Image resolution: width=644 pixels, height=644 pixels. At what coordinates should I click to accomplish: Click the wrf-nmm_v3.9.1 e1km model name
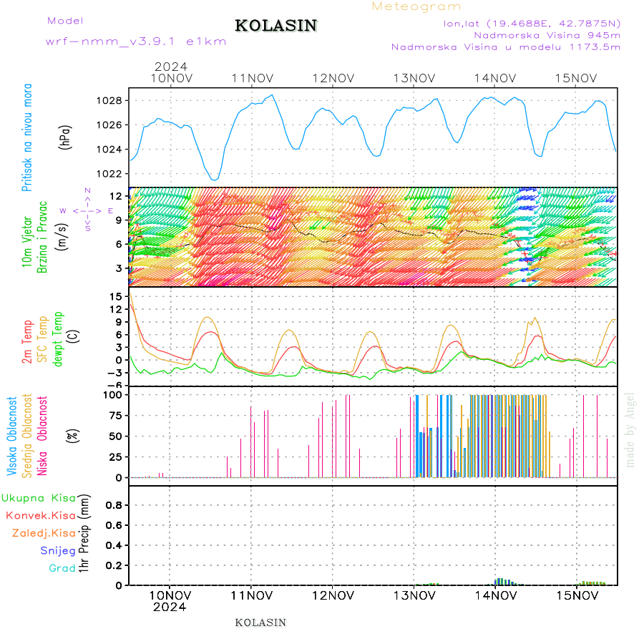tap(136, 42)
